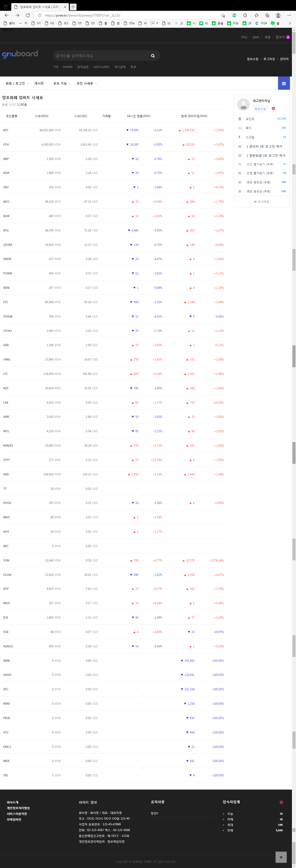Click the browser refresh icon
Viewport: 296px width, 868px height.
(28, 16)
